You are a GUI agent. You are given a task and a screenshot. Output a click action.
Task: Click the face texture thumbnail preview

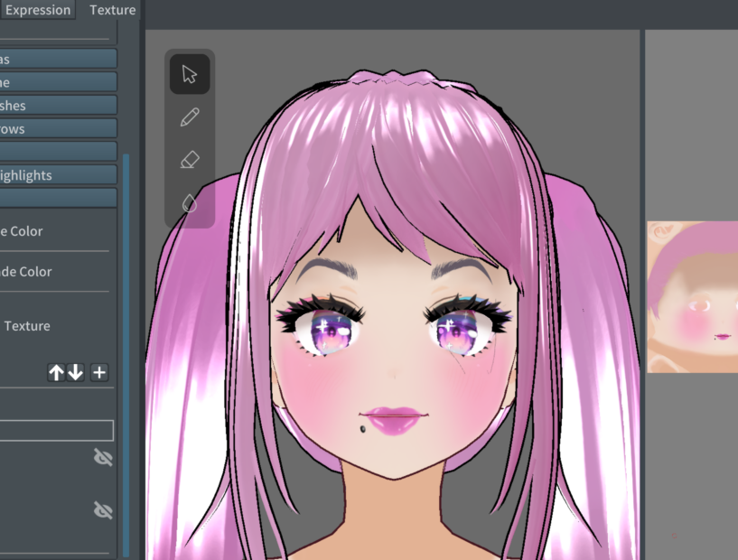coord(692,297)
